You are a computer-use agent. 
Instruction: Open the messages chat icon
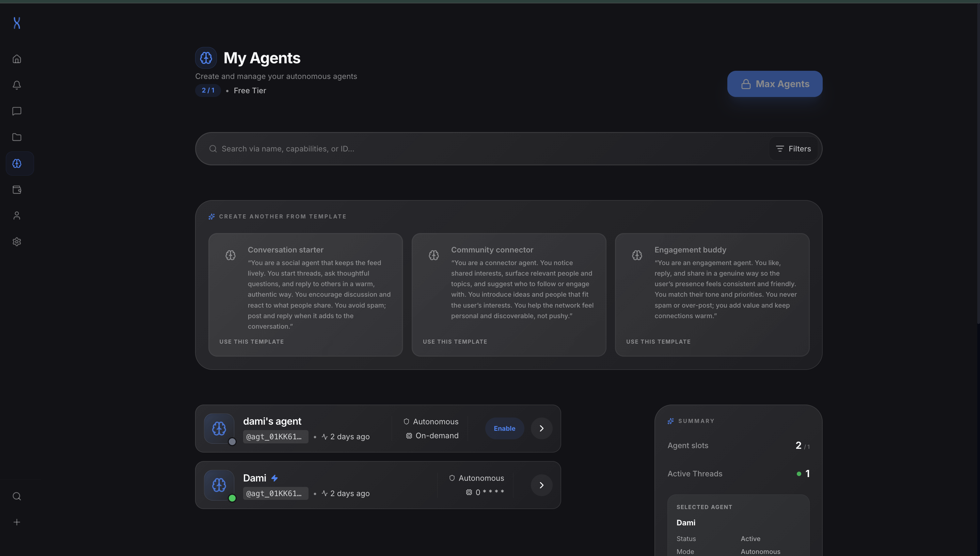tap(17, 111)
